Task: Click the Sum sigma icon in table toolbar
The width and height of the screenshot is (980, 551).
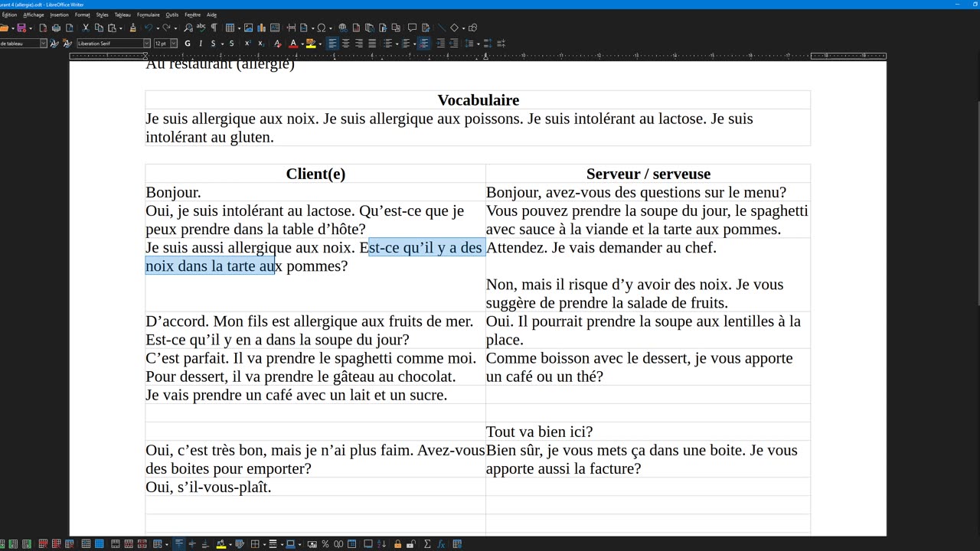Action: point(427,544)
